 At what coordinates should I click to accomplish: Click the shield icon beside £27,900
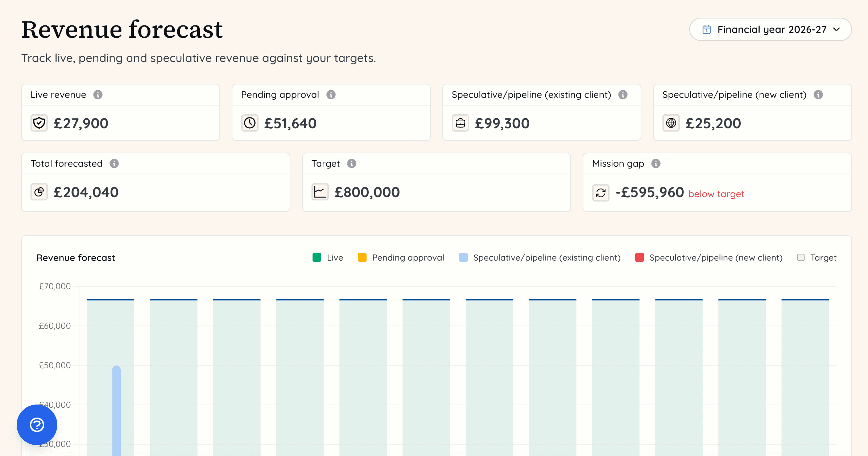tap(39, 123)
